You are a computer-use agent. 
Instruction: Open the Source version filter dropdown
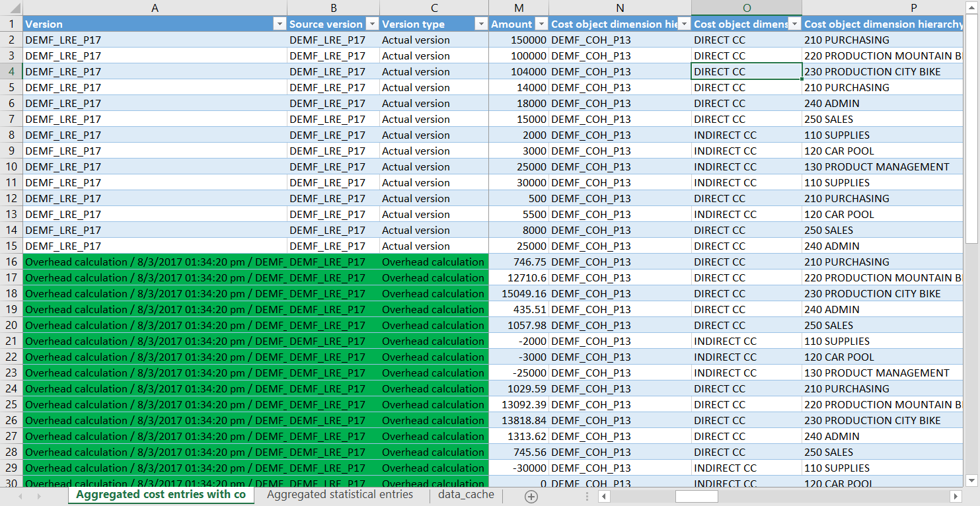click(372, 24)
